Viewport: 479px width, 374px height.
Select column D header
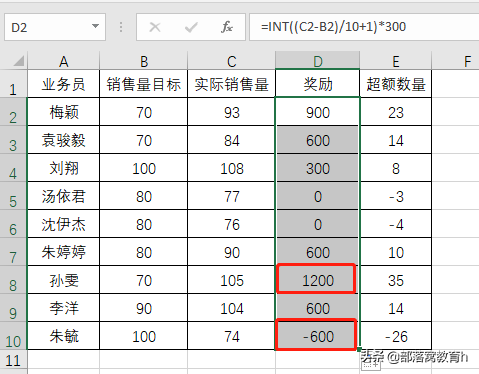click(318, 61)
